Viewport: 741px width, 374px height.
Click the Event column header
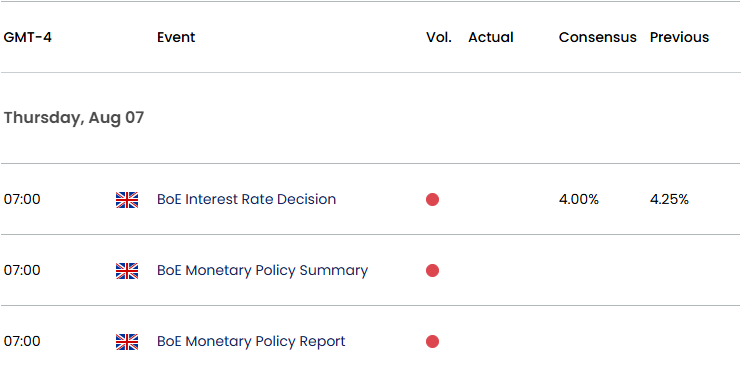point(176,37)
